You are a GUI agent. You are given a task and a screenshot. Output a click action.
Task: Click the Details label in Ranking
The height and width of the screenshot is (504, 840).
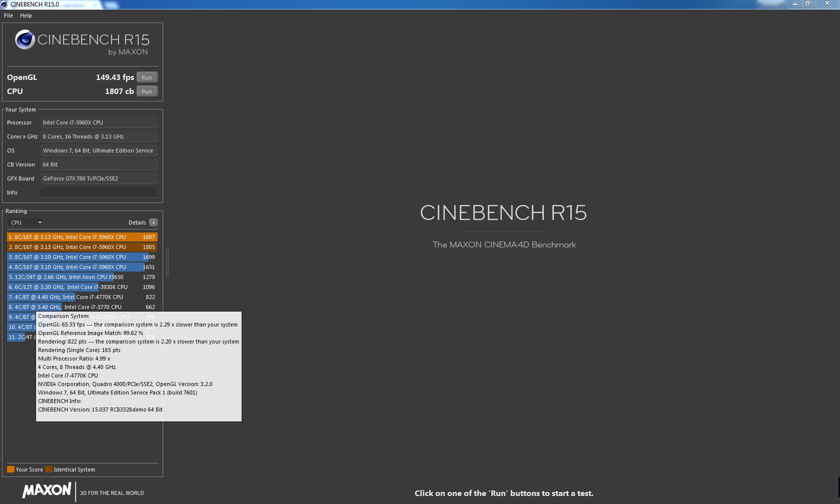click(137, 222)
